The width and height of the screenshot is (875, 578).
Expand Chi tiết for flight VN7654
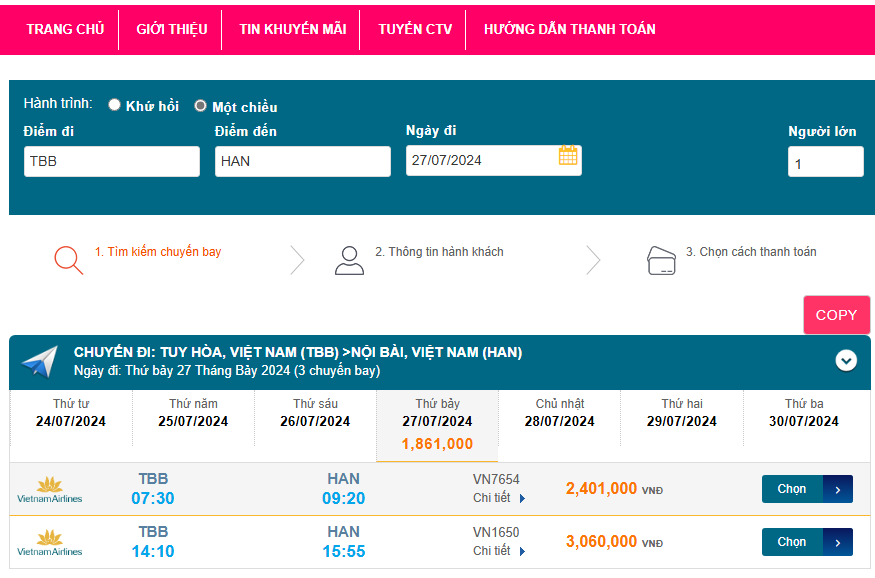tap(498, 498)
